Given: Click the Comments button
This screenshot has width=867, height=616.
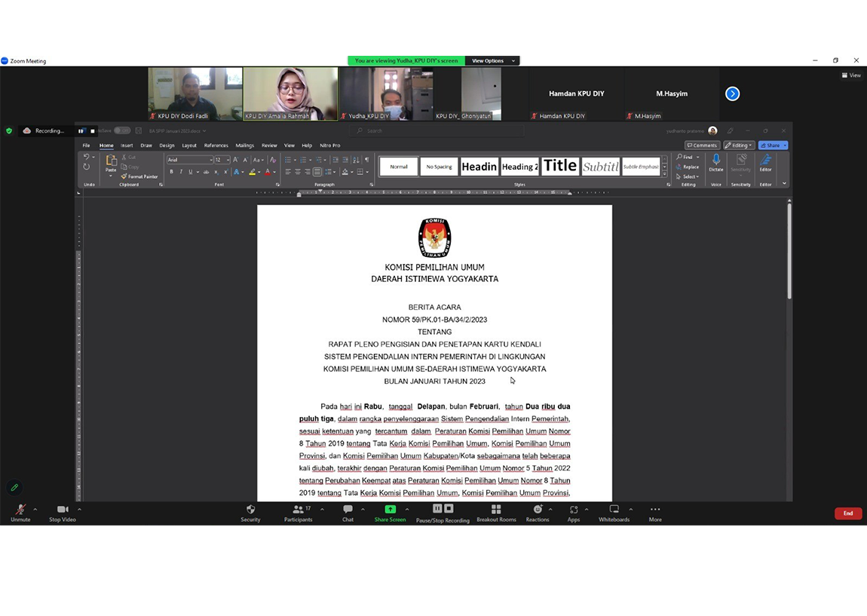Looking at the screenshot, I should tap(702, 146).
